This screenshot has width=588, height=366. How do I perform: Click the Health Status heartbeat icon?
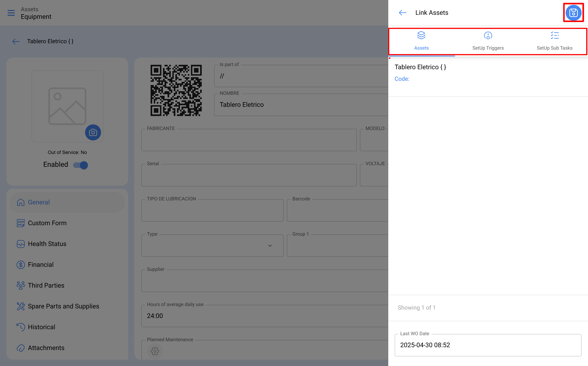tap(21, 244)
